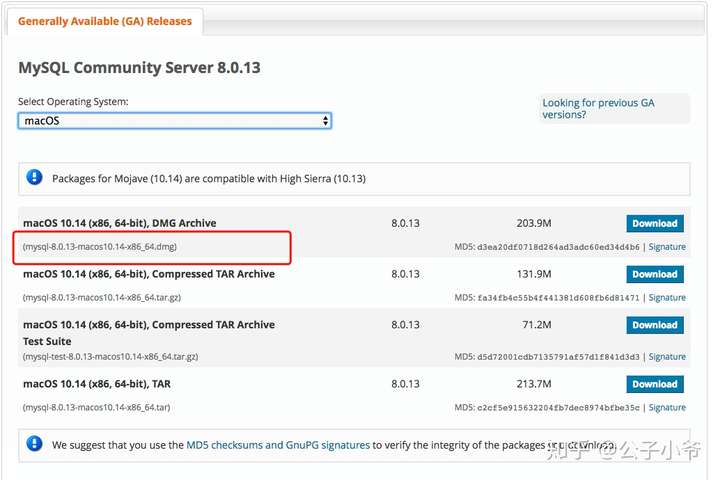The width and height of the screenshot is (720, 480).
Task: Open the Select Operating System dropdown showing macOS
Action: [x=174, y=121]
